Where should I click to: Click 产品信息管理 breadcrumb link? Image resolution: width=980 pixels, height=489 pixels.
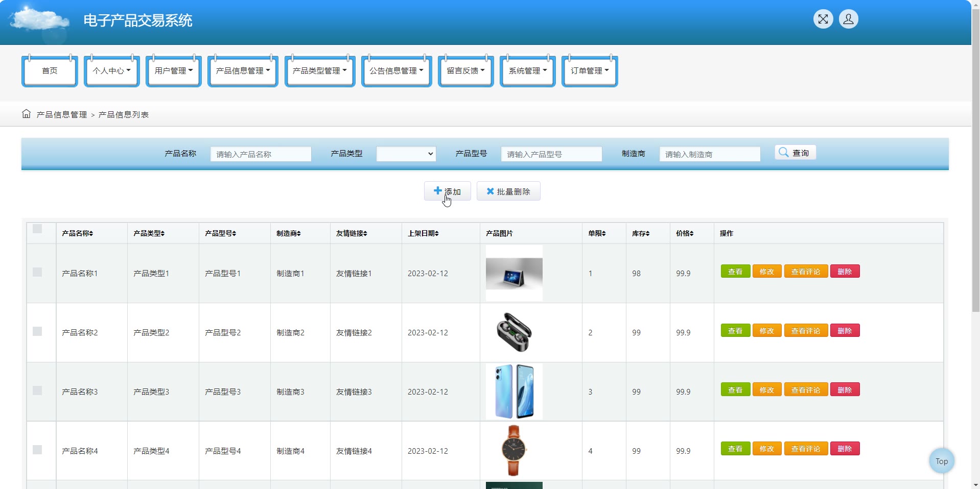click(x=62, y=115)
